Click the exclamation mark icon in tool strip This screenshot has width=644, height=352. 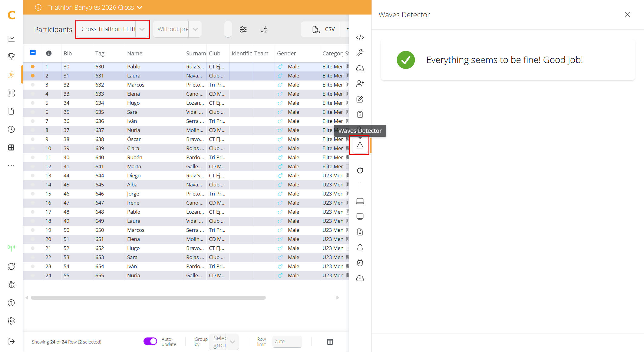360,186
